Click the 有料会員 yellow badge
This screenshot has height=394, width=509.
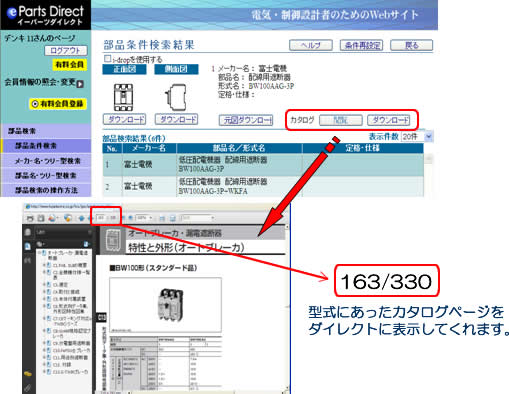point(70,65)
